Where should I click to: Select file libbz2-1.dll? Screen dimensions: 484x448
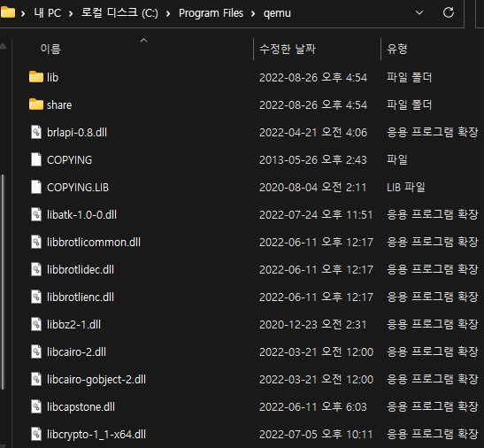(73, 324)
